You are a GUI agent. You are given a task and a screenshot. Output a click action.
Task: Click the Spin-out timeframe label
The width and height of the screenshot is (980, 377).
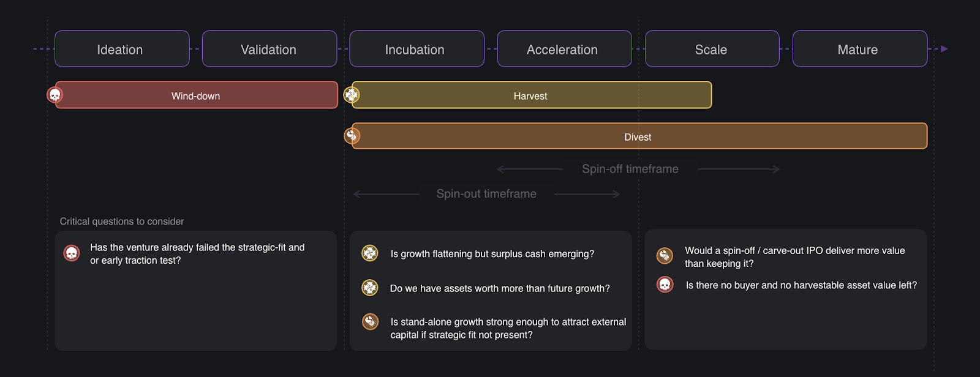[x=486, y=194]
